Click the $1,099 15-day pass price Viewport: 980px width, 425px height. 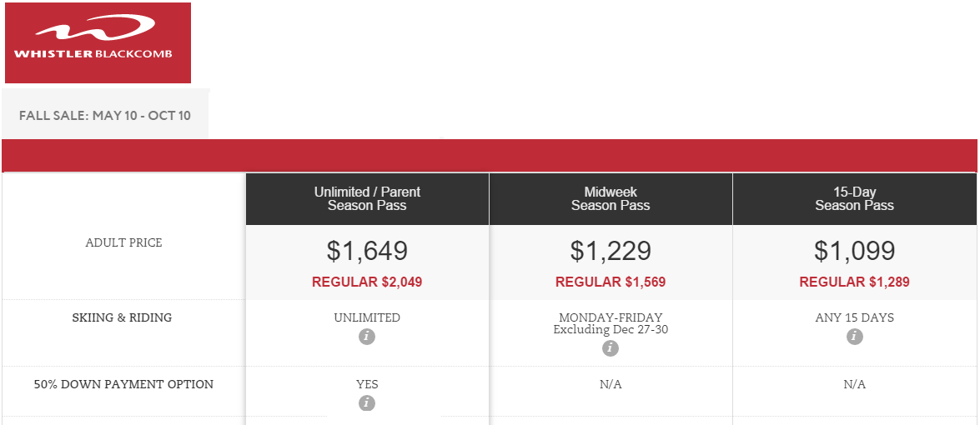pos(854,251)
